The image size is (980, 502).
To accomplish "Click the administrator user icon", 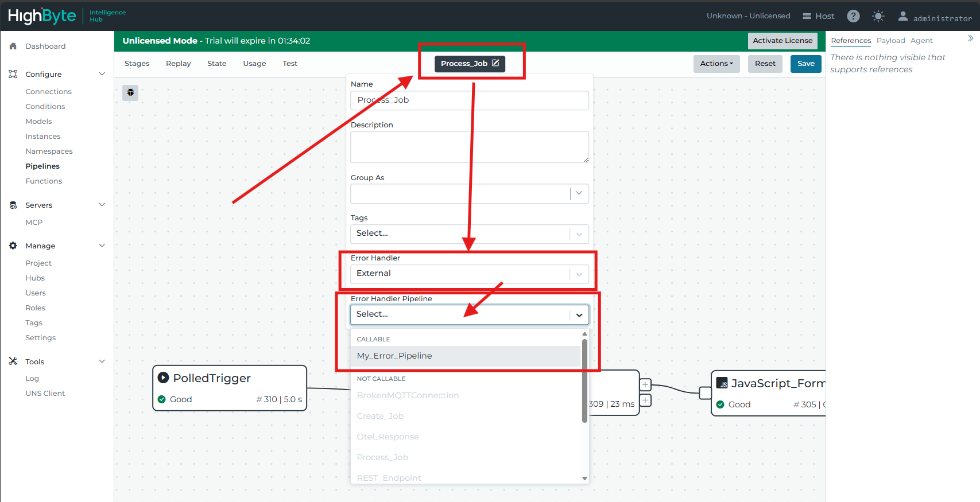I will point(903,17).
